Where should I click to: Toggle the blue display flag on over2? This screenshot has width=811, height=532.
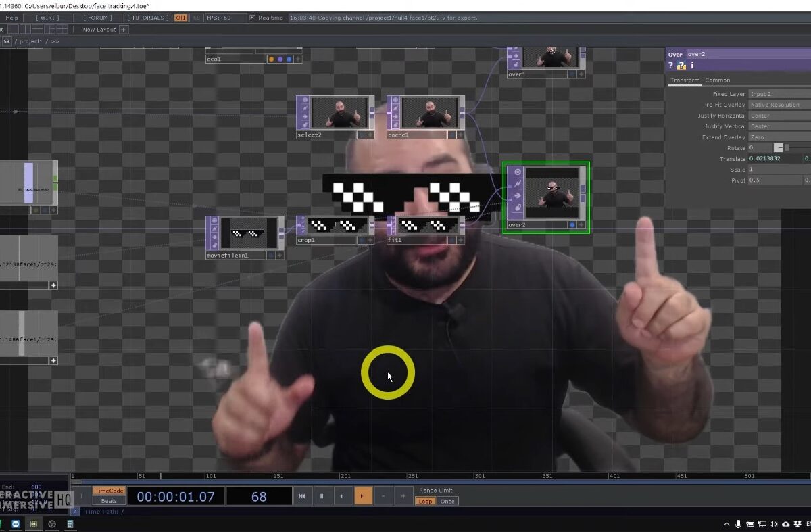(x=572, y=225)
